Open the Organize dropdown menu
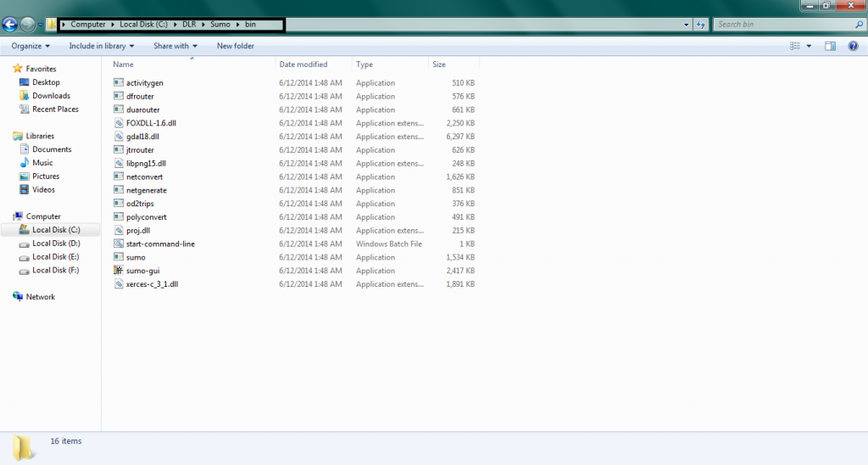This screenshot has height=465, width=868. (31, 46)
